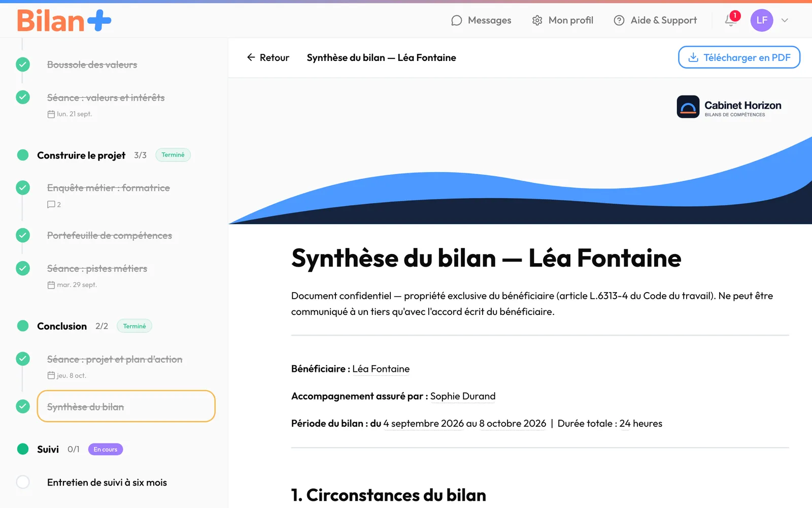Toggle checkmark for Synthèse du bilan step
This screenshot has height=508, width=812.
point(23,406)
